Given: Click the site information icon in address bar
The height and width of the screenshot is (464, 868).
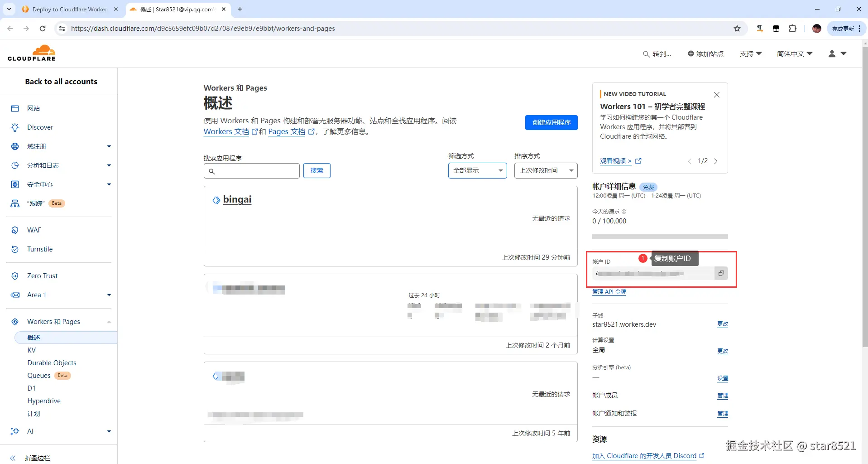Looking at the screenshot, I should click(x=62, y=29).
